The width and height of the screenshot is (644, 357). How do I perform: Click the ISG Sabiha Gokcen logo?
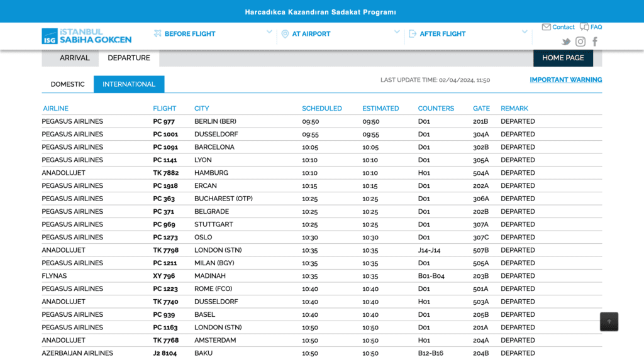pyautogui.click(x=87, y=36)
